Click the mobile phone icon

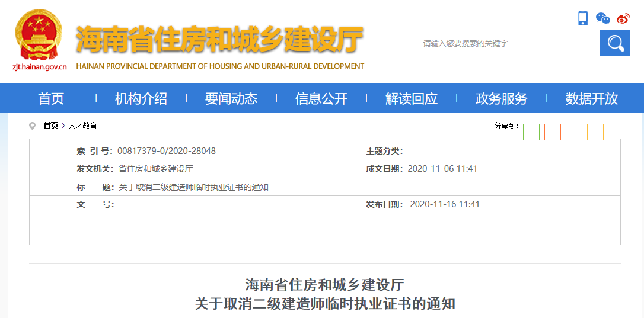point(583,18)
